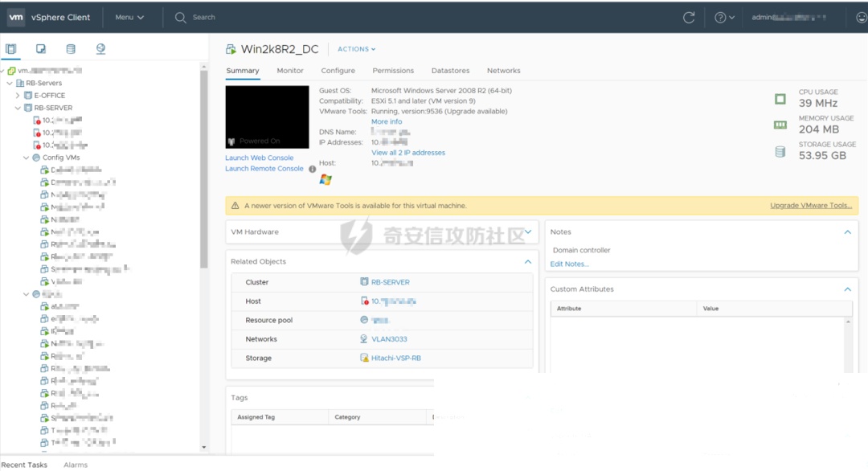Open the admin user account dropdown
The width and height of the screenshot is (868, 471).
pos(788,17)
